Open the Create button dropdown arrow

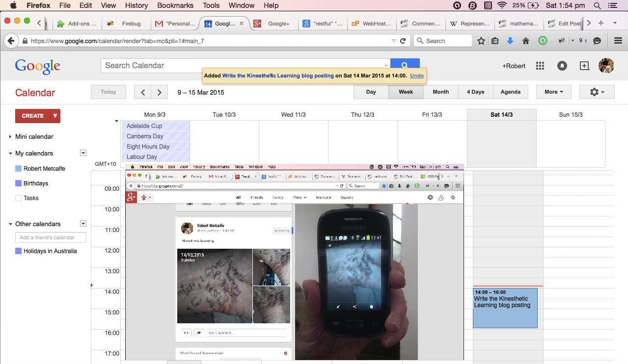[55, 116]
